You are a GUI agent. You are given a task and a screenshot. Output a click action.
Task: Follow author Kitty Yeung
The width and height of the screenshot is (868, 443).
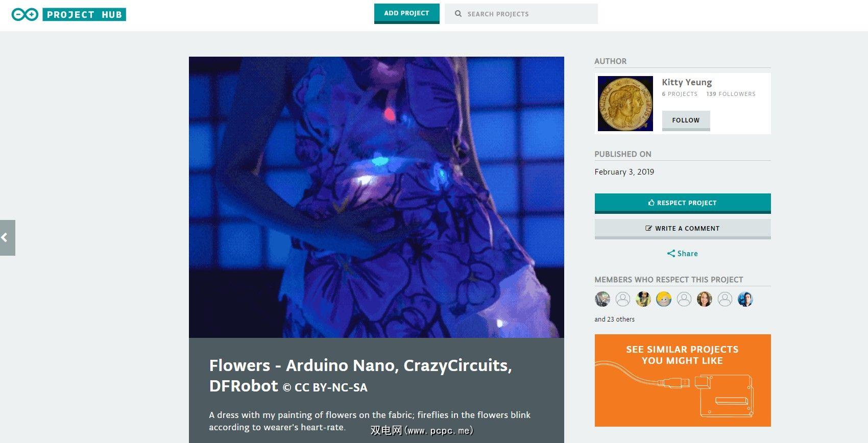pyautogui.click(x=686, y=120)
